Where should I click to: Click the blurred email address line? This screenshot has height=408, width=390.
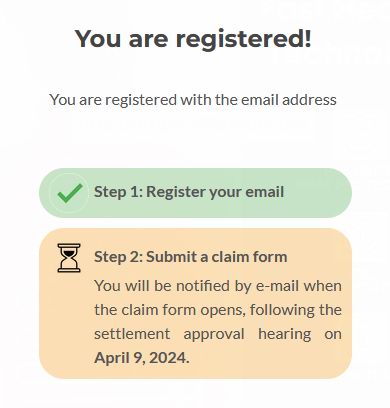pyautogui.click(x=193, y=124)
